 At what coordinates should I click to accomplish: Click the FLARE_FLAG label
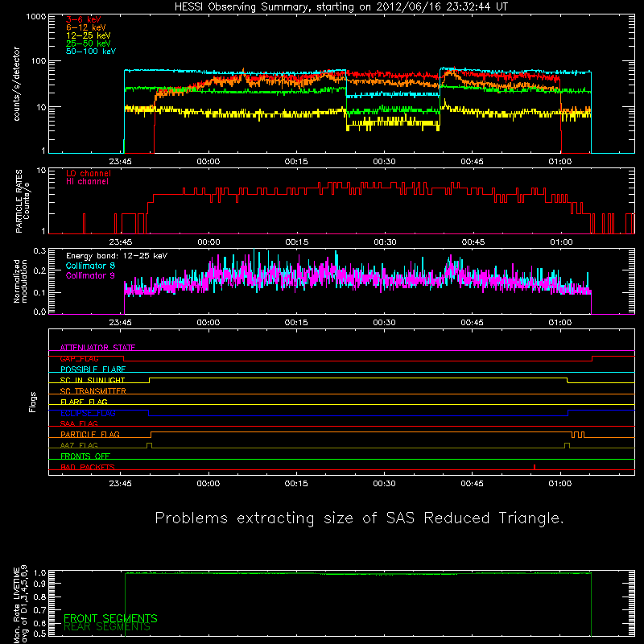click(84, 402)
